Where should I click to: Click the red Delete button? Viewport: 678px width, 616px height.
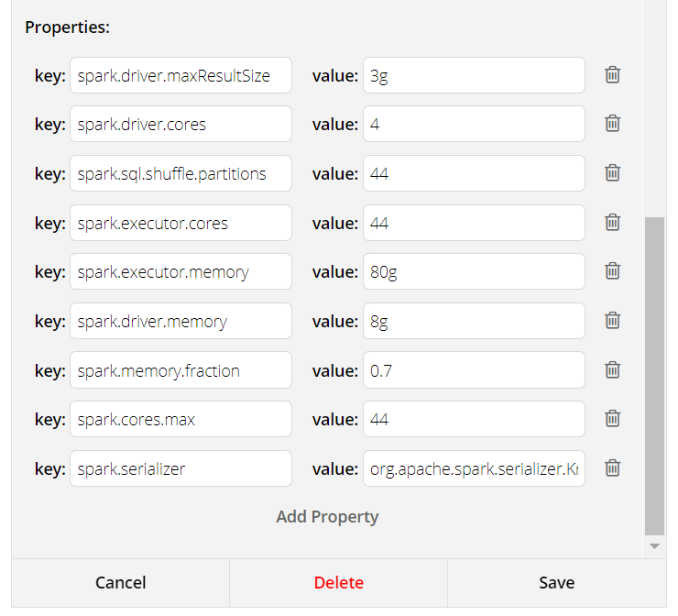(338, 583)
